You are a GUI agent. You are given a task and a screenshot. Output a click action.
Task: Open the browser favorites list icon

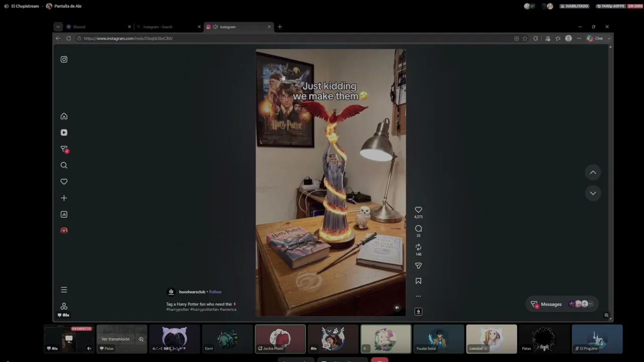558,38
